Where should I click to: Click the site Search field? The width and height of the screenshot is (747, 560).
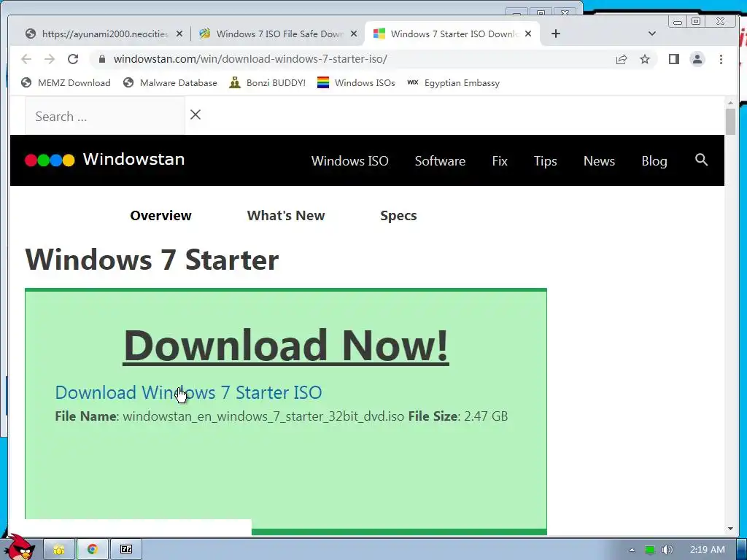tap(105, 116)
